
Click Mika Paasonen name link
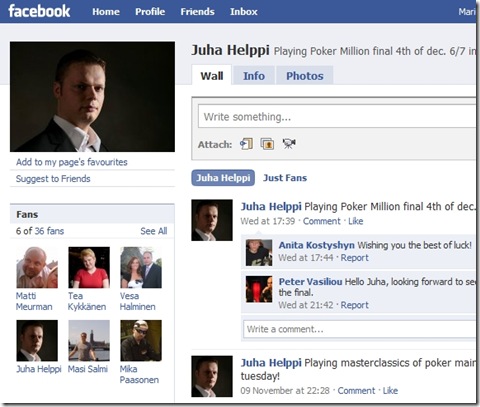[139, 374]
